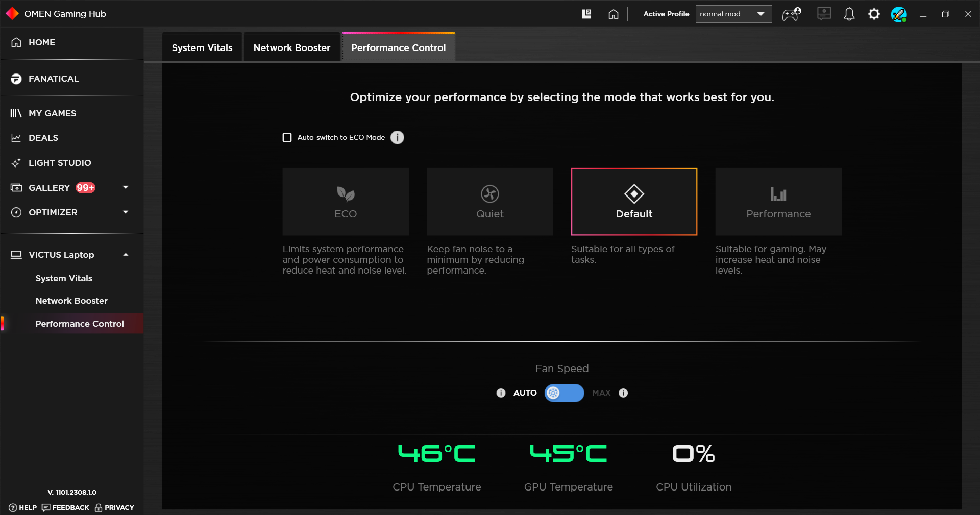
Task: Click the 'Suitable for all types of tasks' description
Action: pyautogui.click(x=623, y=254)
